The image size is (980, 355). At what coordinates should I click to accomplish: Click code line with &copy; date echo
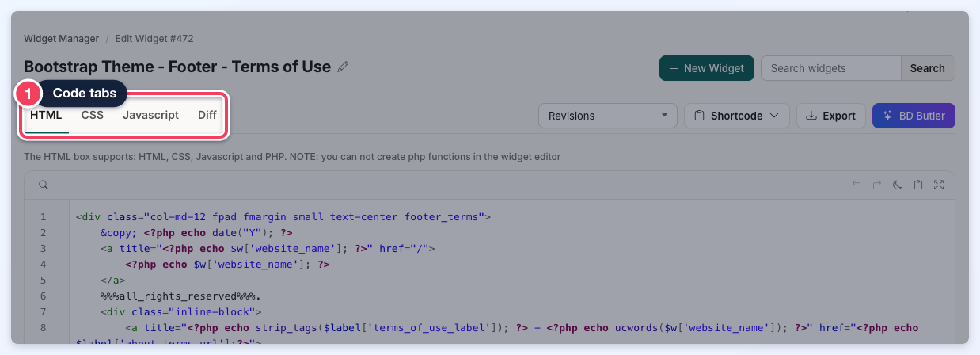pos(197,232)
